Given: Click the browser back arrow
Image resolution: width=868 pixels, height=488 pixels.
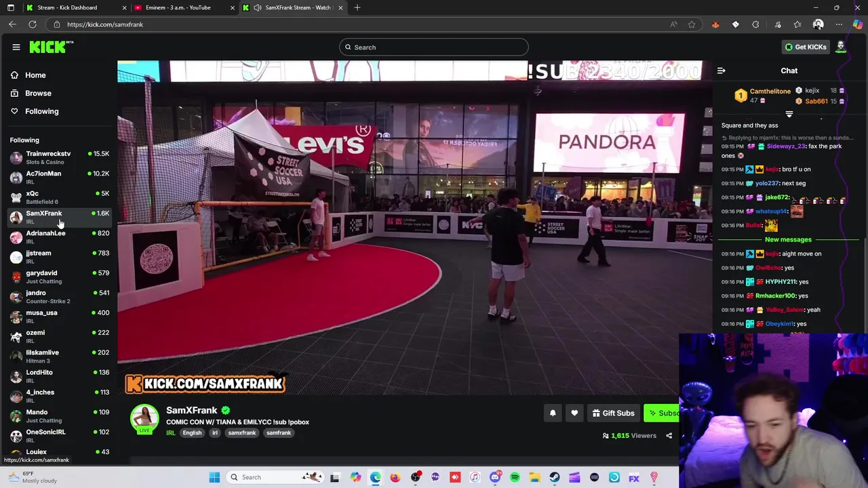Looking at the screenshot, I should pyautogui.click(x=12, y=24).
